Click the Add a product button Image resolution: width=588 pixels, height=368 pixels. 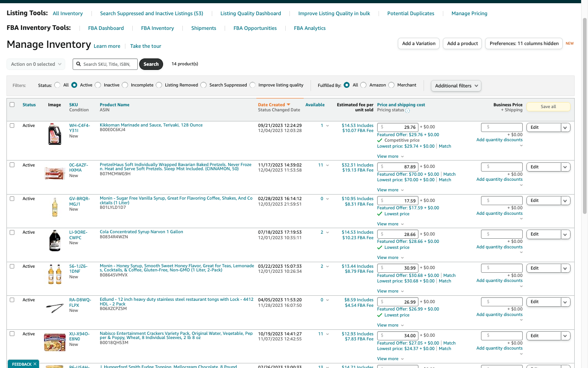click(x=463, y=44)
